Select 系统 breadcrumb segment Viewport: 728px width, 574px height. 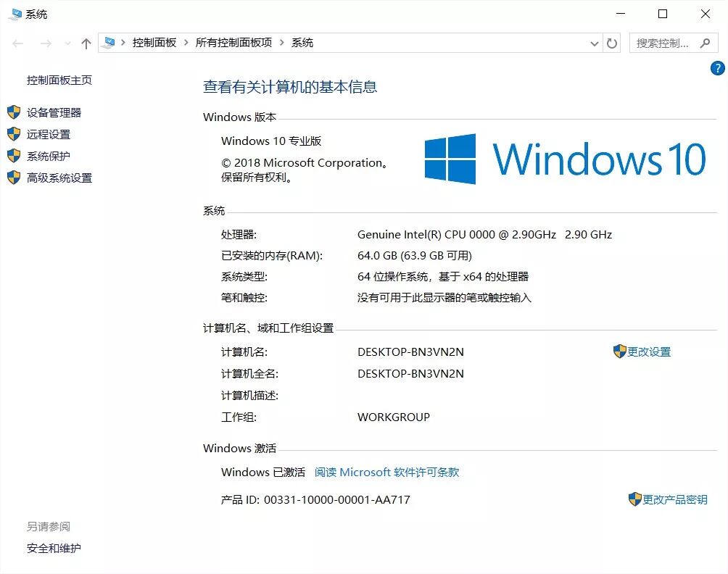point(302,43)
